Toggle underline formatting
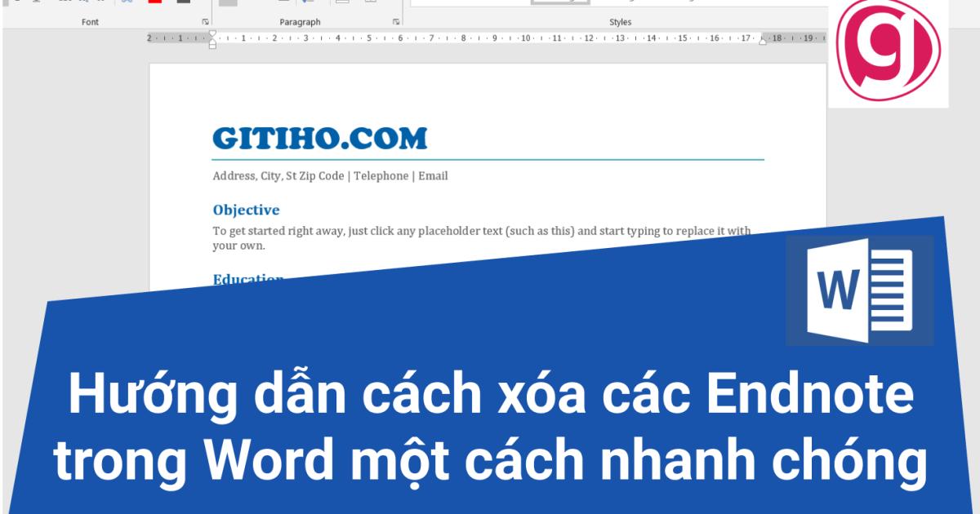980x514 pixels. [x=16, y=3]
